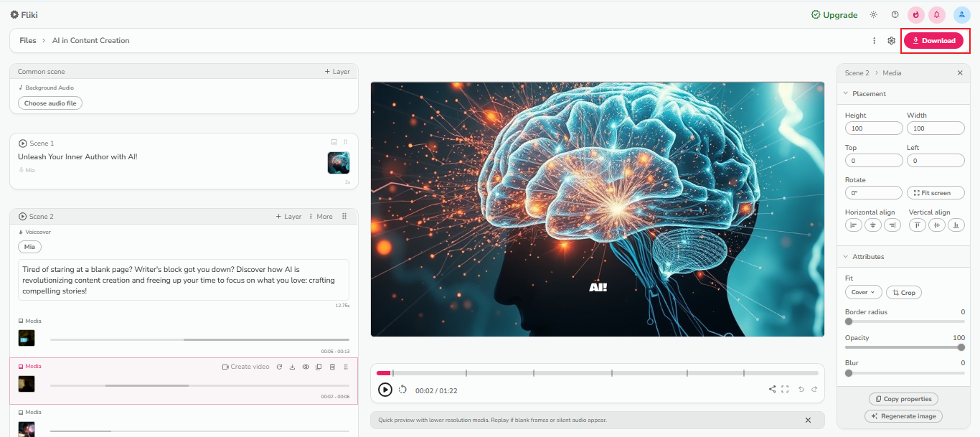
Task: Open Scene 1 brain thumbnail
Action: click(339, 163)
